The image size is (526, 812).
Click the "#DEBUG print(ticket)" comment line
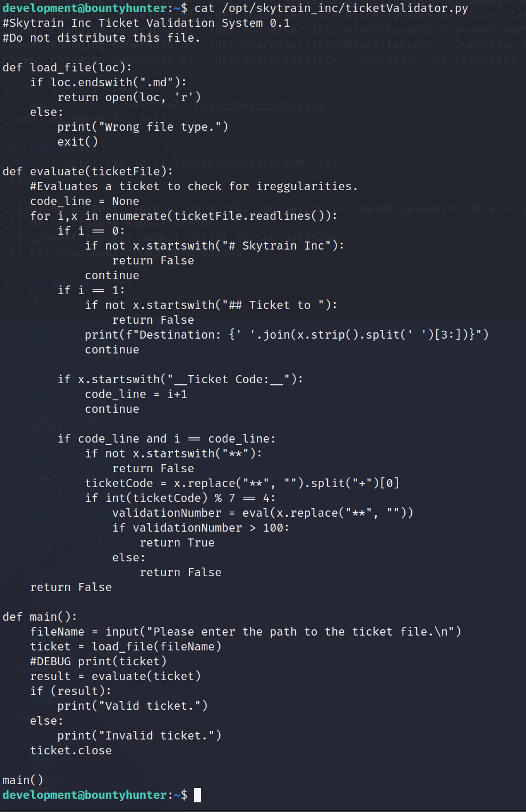click(x=98, y=661)
